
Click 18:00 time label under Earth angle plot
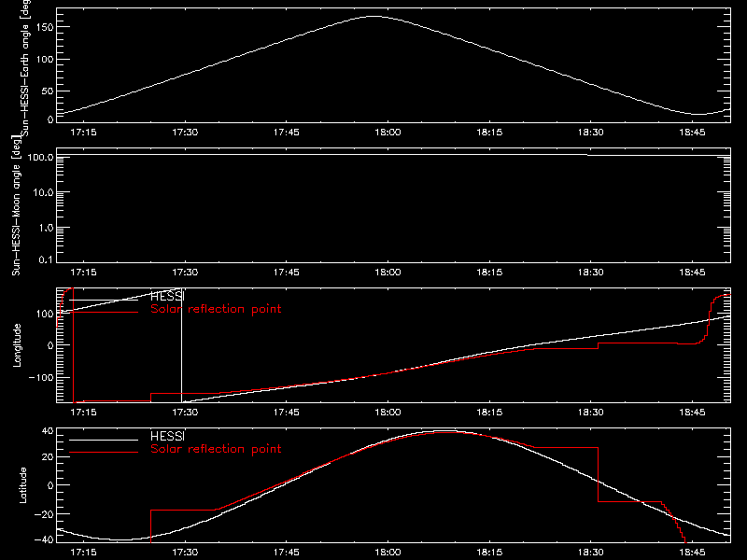pyautogui.click(x=388, y=133)
